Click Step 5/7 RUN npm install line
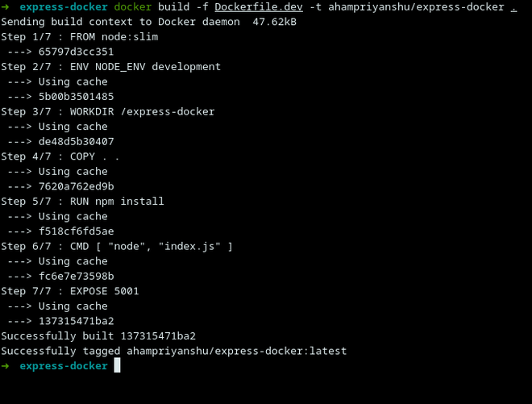This screenshot has height=404, width=532. (82, 202)
